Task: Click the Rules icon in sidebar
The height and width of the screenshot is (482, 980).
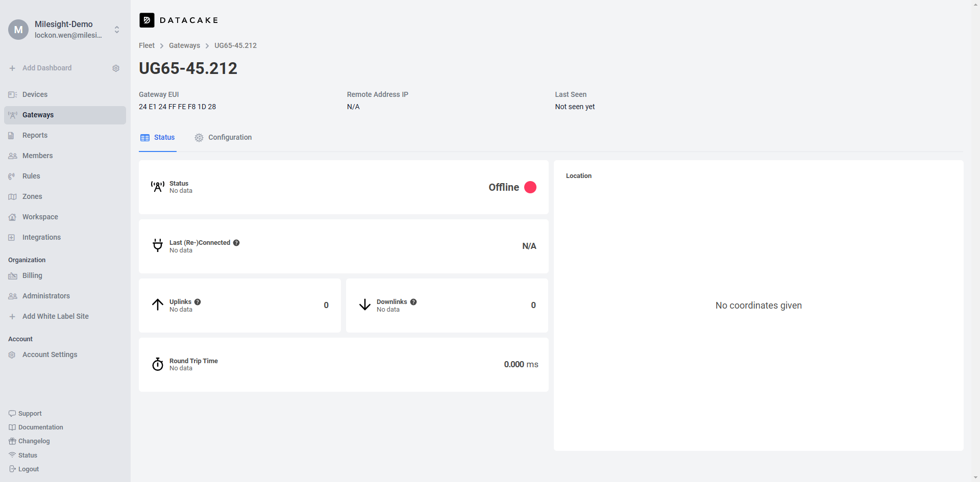Action: click(12, 176)
